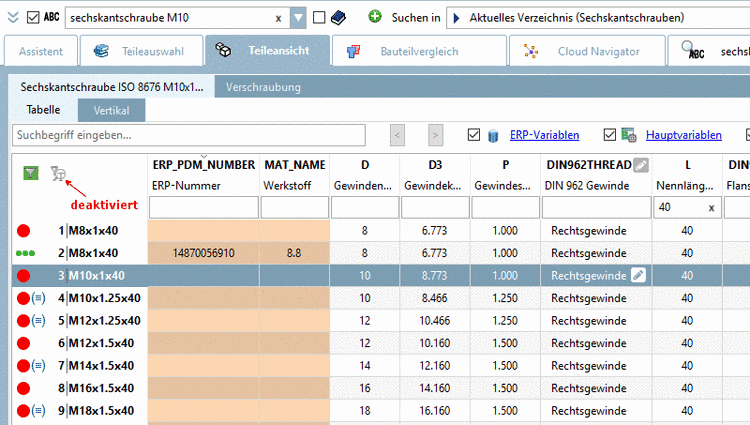
Task: Clear the L column filter value 40
Action: tap(711, 207)
